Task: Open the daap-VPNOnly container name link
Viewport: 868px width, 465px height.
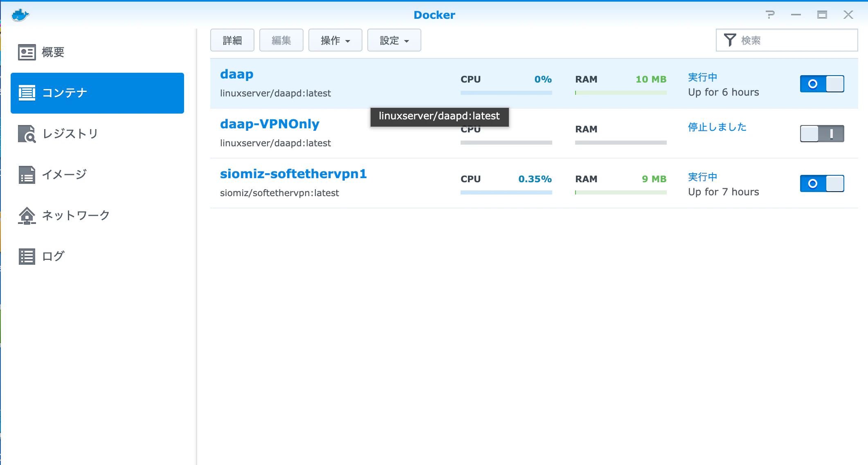Action: pyautogui.click(x=270, y=124)
